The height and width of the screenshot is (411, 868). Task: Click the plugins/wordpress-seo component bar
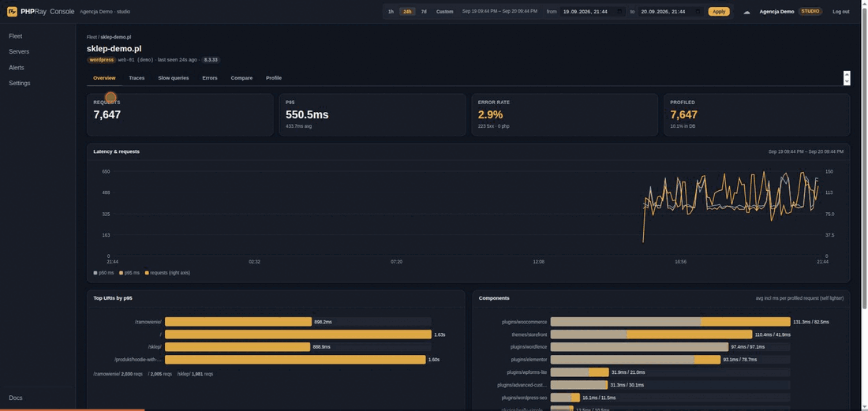click(565, 398)
